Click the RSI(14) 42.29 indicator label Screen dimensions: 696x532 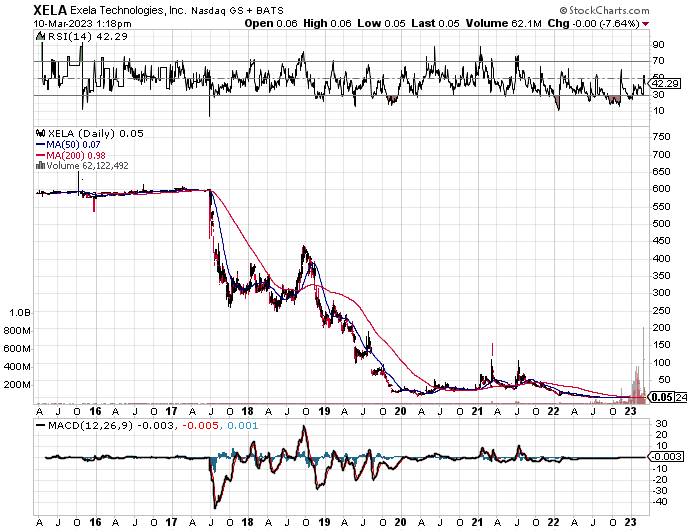point(87,36)
